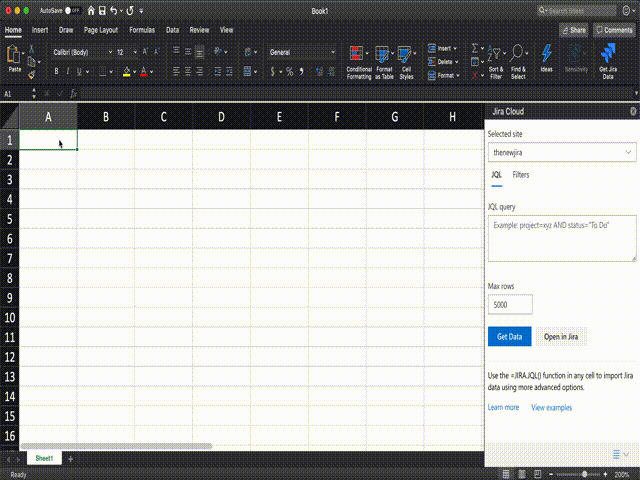This screenshot has width=640, height=480.
Task: Toggle Italic formatting
Action: pyautogui.click(x=67, y=72)
